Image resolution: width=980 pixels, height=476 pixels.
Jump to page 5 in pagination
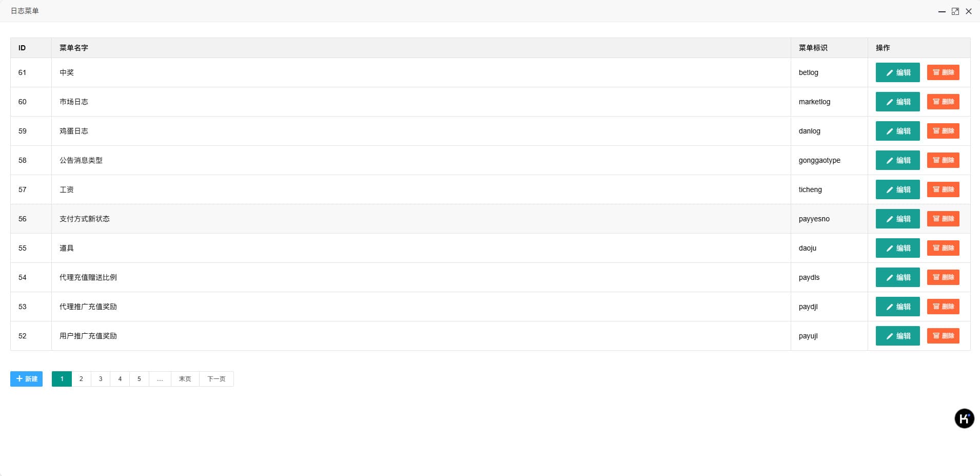(x=139, y=379)
